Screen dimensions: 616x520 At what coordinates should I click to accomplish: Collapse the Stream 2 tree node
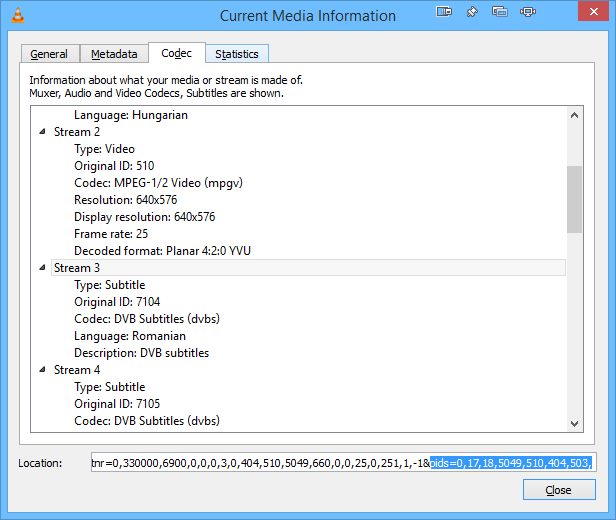pos(42,132)
